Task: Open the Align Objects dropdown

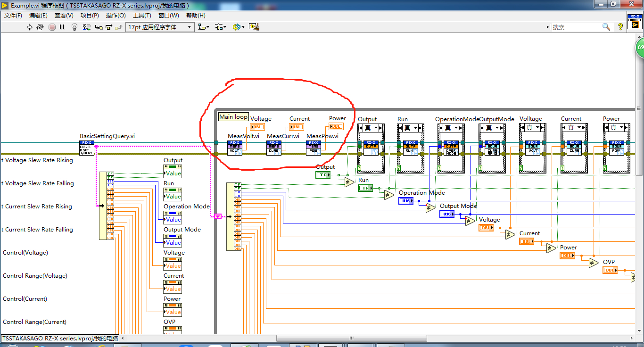Action: tap(204, 27)
